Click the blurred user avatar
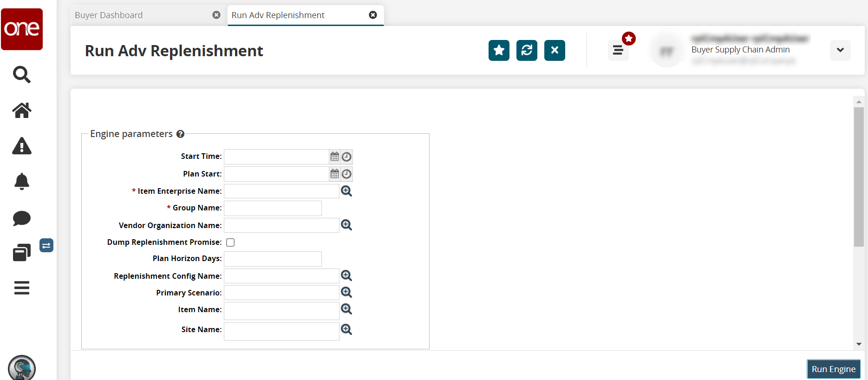This screenshot has width=868, height=380. [667, 51]
